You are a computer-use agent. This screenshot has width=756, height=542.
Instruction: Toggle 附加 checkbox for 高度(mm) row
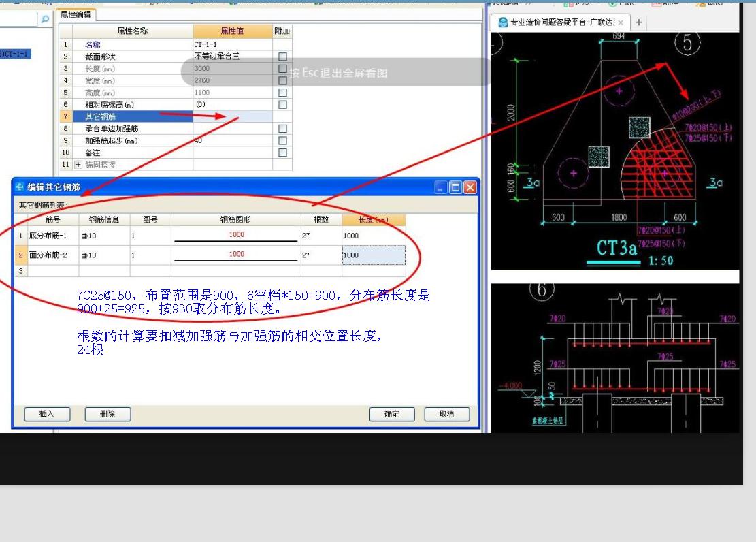pos(282,93)
